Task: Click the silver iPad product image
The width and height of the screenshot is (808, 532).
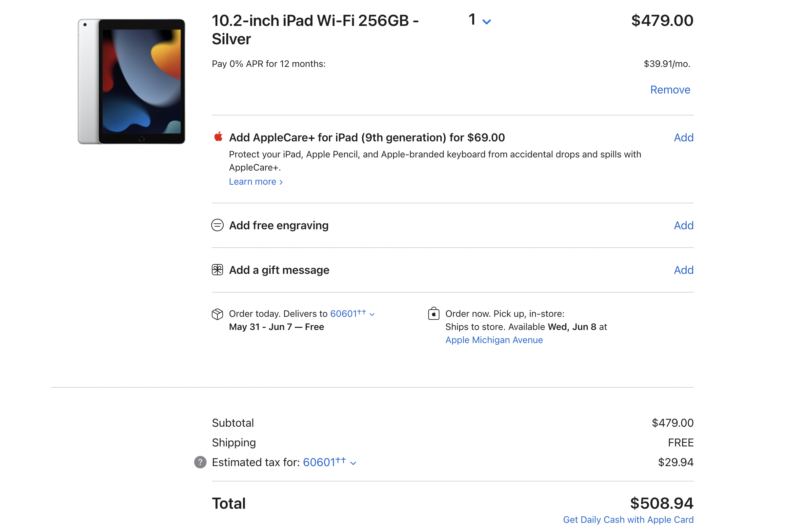Action: pyautogui.click(x=131, y=81)
